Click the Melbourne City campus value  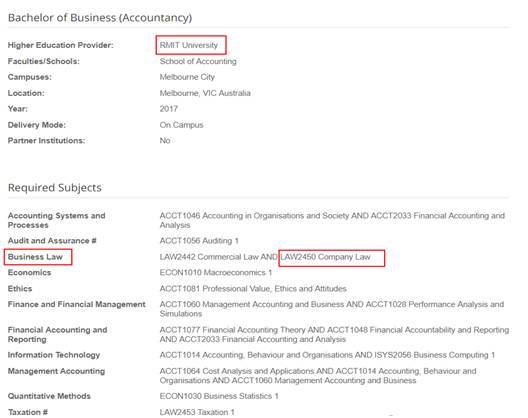point(187,77)
